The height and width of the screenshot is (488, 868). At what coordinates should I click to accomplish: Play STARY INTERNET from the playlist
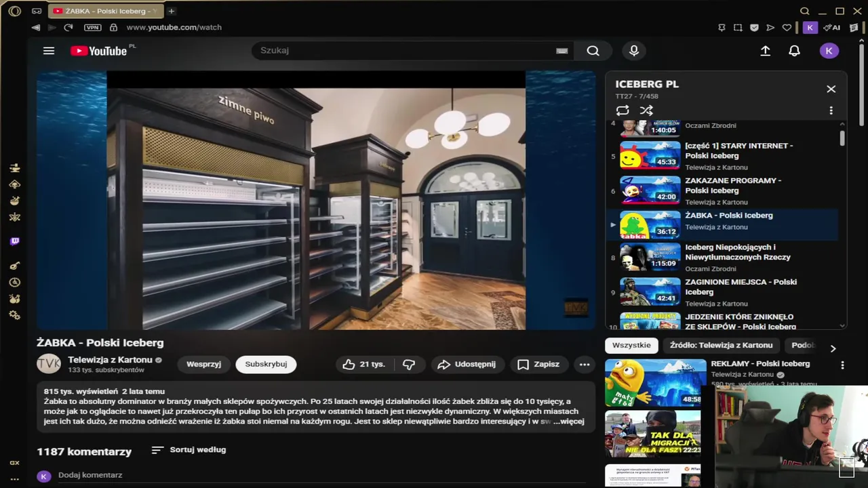723,156
